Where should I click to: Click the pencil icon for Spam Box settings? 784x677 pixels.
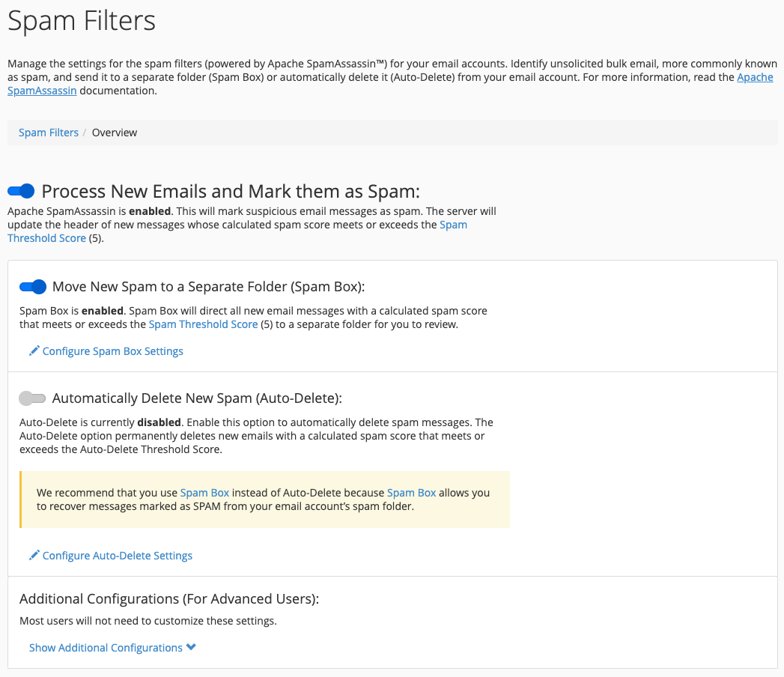tap(34, 350)
